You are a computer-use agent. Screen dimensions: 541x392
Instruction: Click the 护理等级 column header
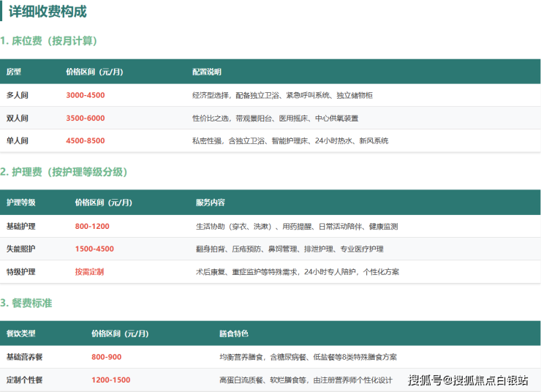coord(21,203)
